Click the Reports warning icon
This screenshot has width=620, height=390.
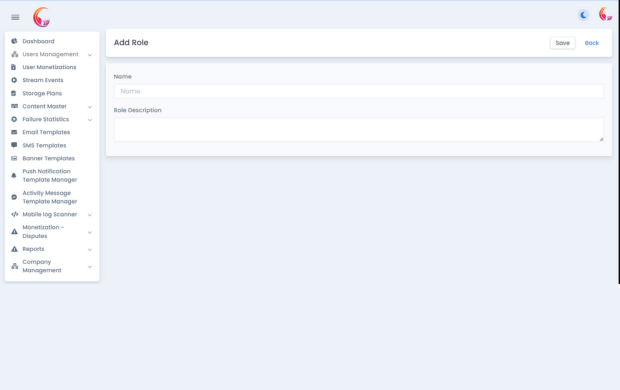coord(14,249)
